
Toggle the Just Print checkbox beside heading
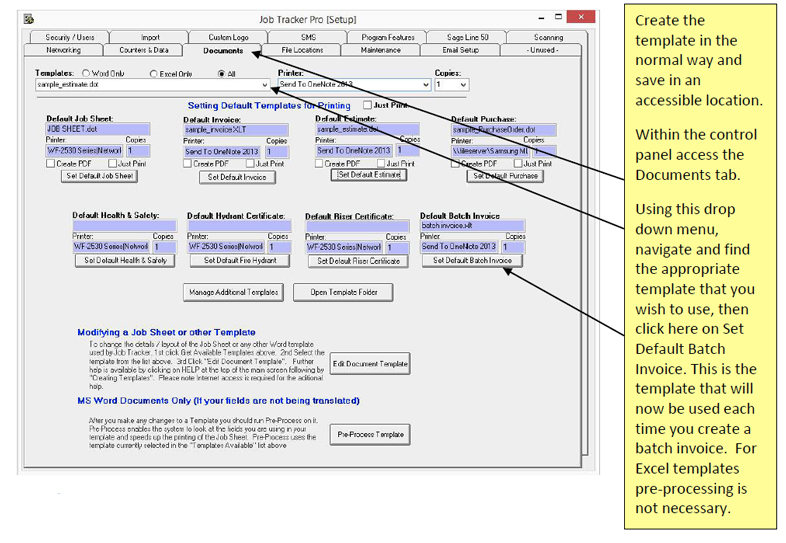coord(367,105)
